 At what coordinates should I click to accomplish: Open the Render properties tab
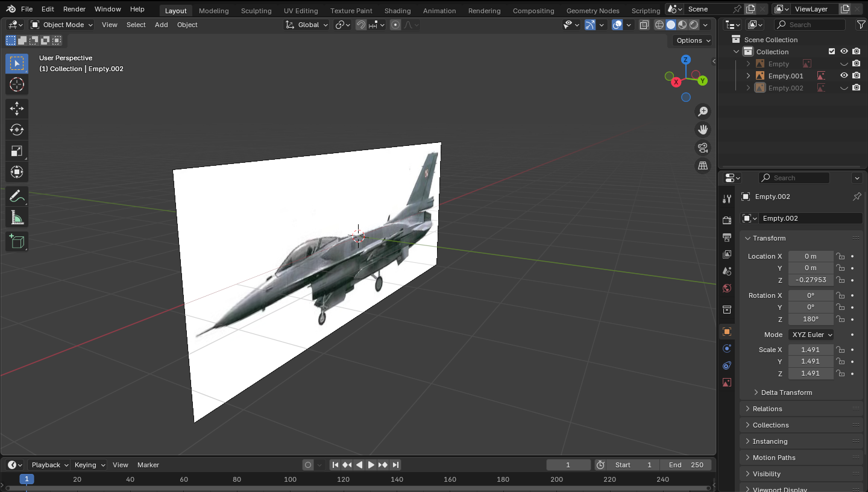727,221
